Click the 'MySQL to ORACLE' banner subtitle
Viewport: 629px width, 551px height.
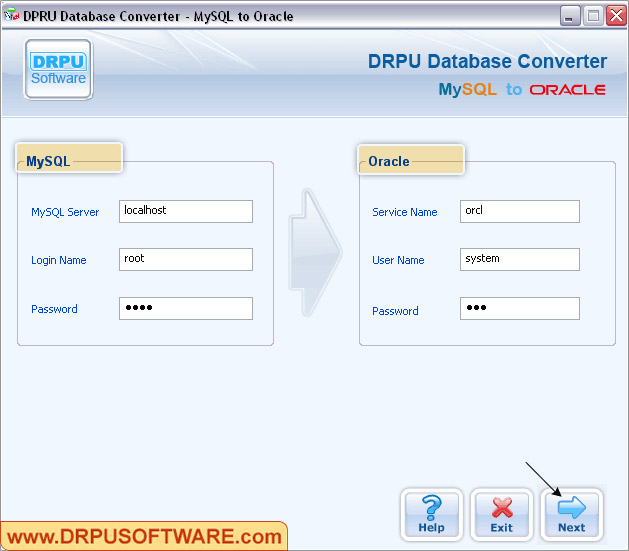pyautogui.click(x=522, y=89)
